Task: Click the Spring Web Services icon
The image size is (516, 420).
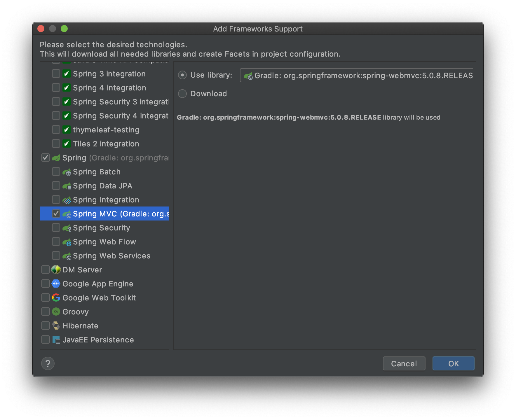Action: point(67,256)
